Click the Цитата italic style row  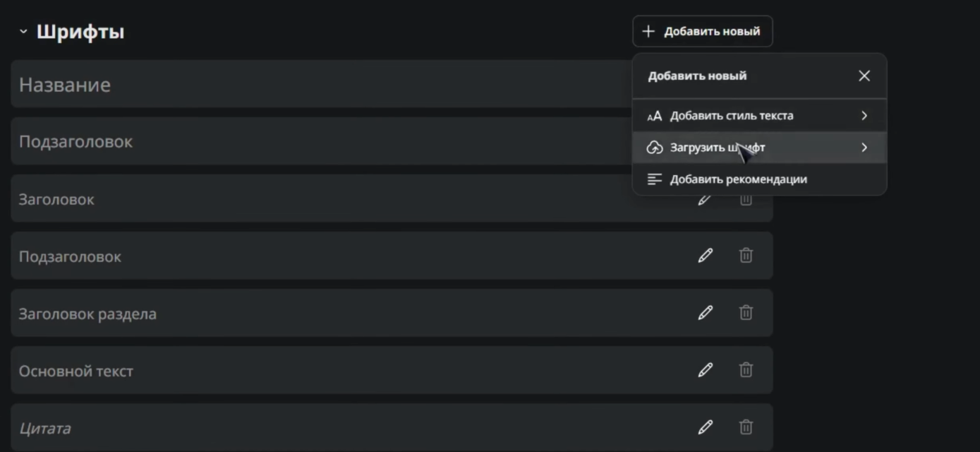44,428
